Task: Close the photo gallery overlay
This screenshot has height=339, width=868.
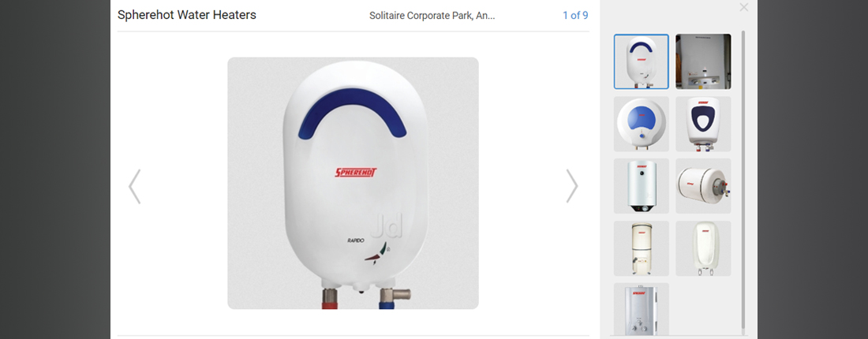Action: coord(744,7)
